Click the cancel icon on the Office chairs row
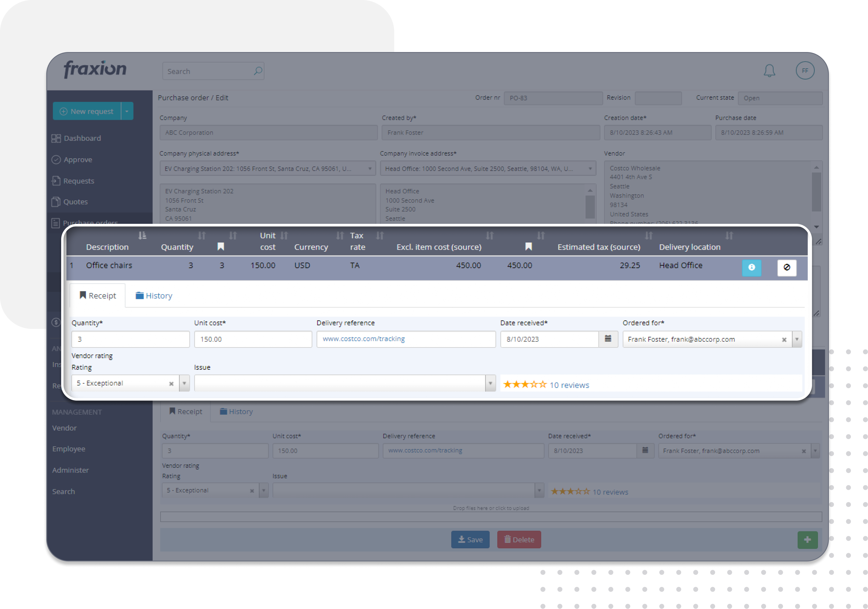Image resolution: width=868 pixels, height=609 pixels. click(x=787, y=268)
